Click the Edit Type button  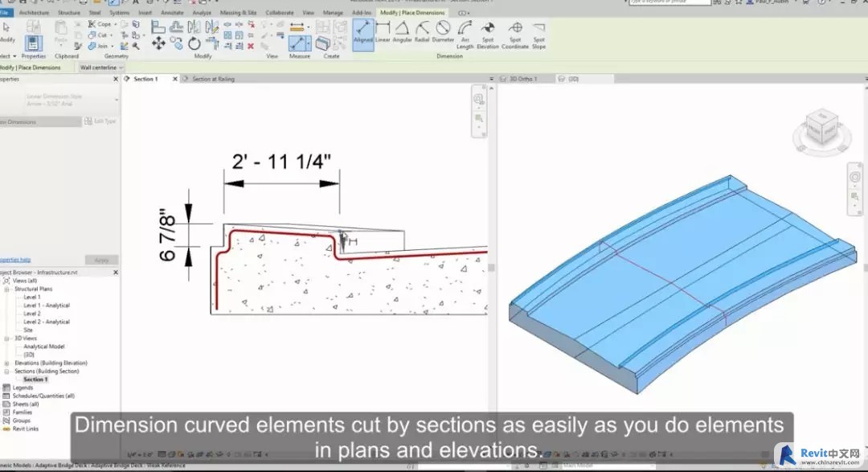pos(100,121)
